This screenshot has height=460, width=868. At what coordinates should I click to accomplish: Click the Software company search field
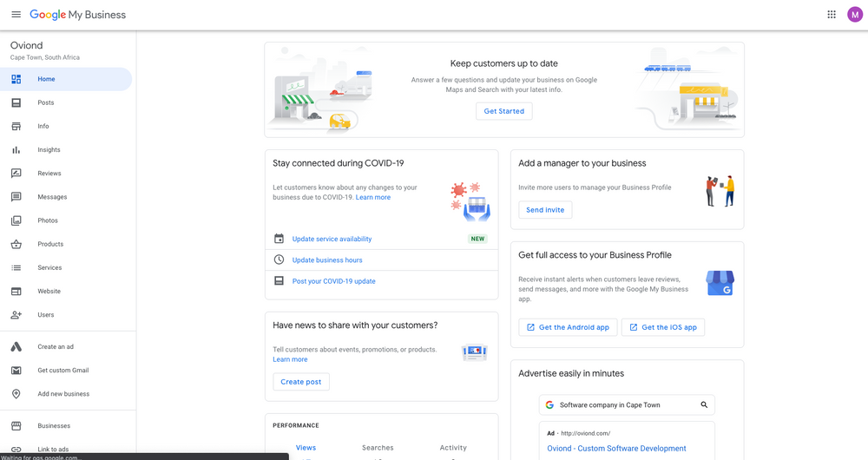tap(627, 404)
